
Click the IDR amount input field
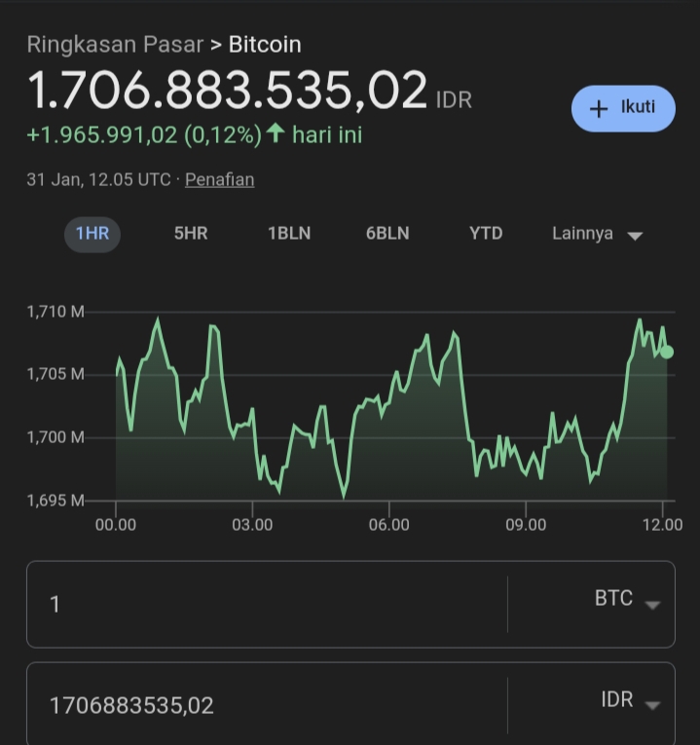[x=267, y=705]
